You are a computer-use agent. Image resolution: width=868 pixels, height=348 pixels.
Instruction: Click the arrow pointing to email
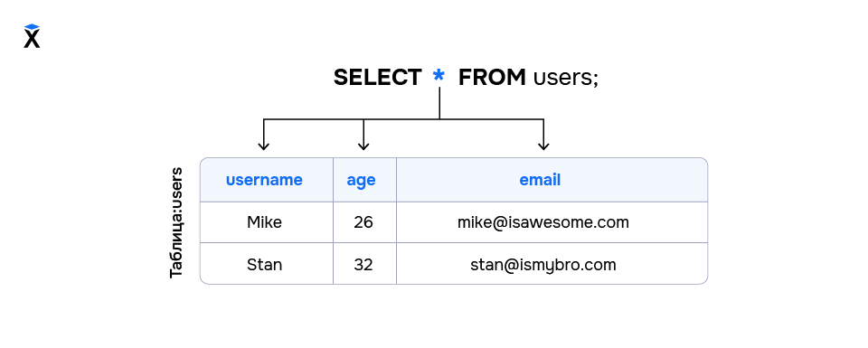coord(543,135)
